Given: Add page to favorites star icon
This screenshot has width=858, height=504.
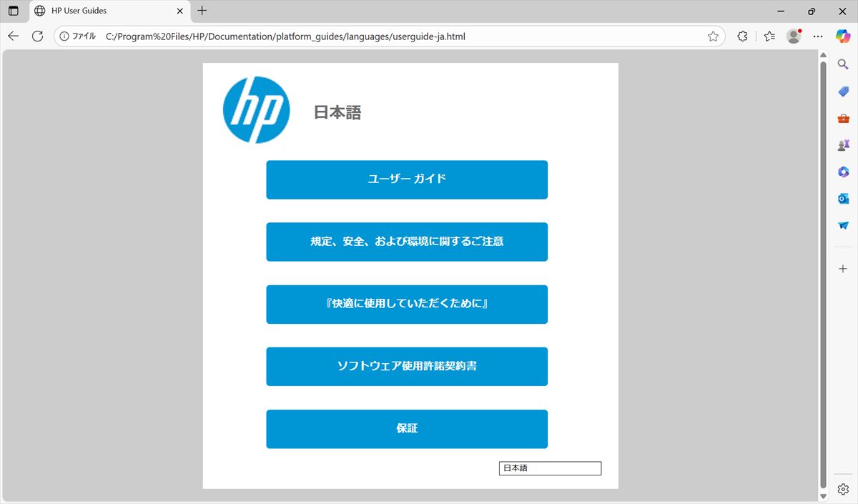Looking at the screenshot, I should pyautogui.click(x=713, y=36).
